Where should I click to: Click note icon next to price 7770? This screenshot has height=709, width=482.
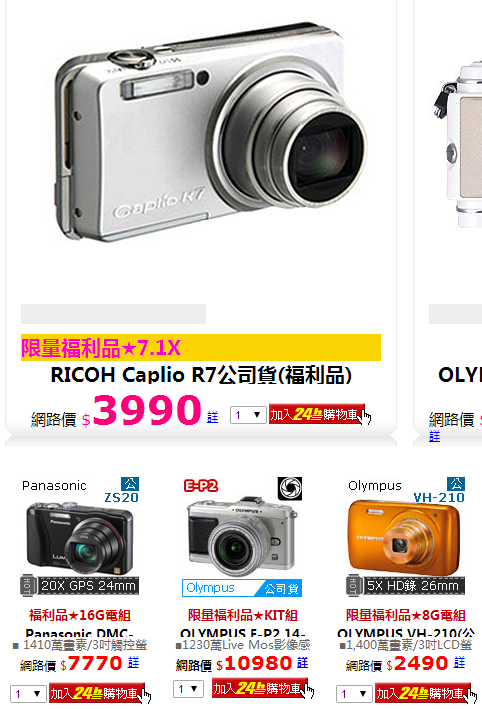(133, 663)
